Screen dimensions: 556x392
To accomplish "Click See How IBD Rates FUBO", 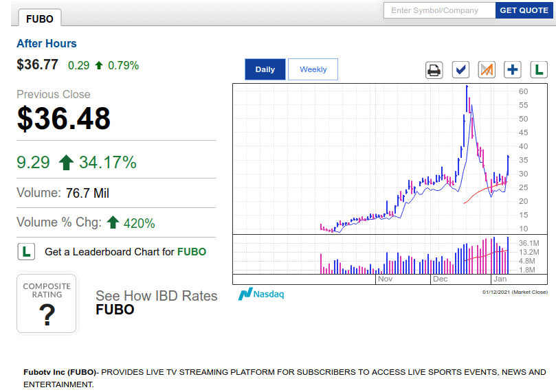I will pos(156,303).
